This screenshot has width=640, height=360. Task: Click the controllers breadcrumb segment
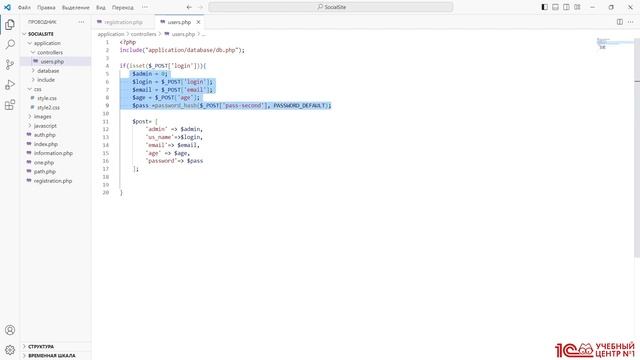coord(143,34)
